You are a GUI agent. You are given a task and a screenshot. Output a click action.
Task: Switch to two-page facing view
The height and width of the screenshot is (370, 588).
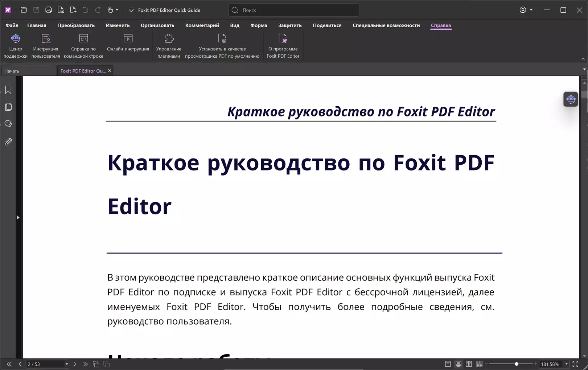click(469, 364)
